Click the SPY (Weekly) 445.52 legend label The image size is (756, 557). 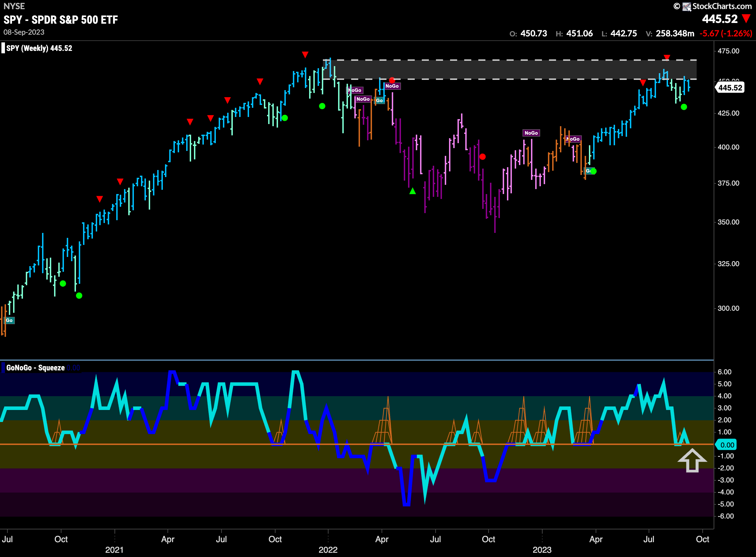click(39, 48)
